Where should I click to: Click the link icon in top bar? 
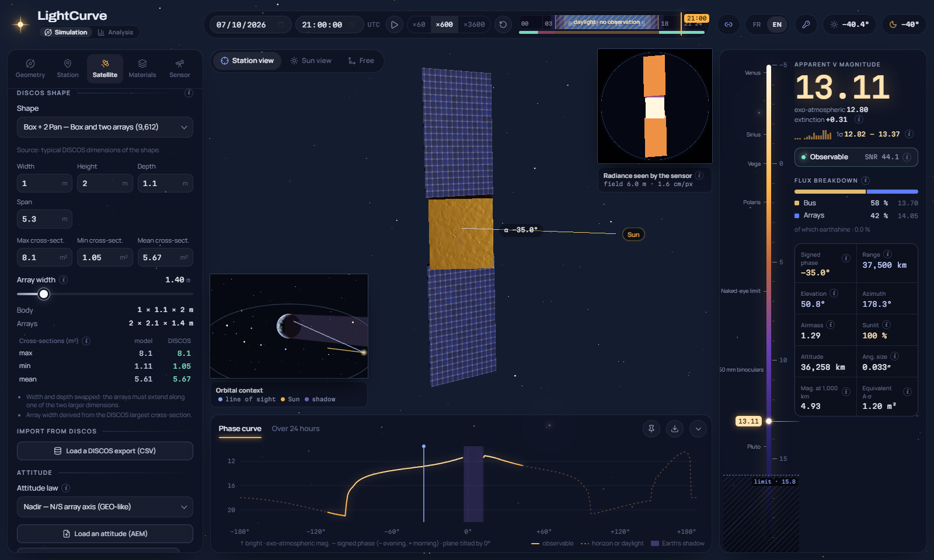729,24
